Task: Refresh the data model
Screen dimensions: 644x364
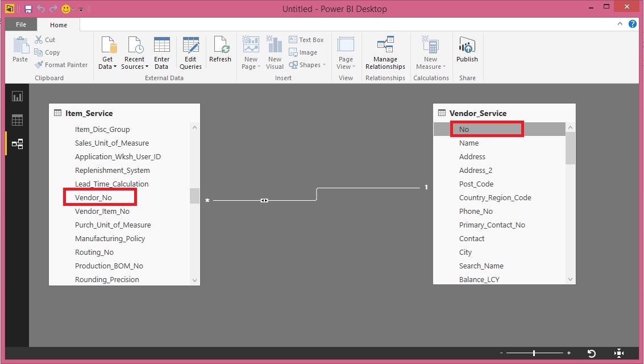Action: click(x=221, y=51)
